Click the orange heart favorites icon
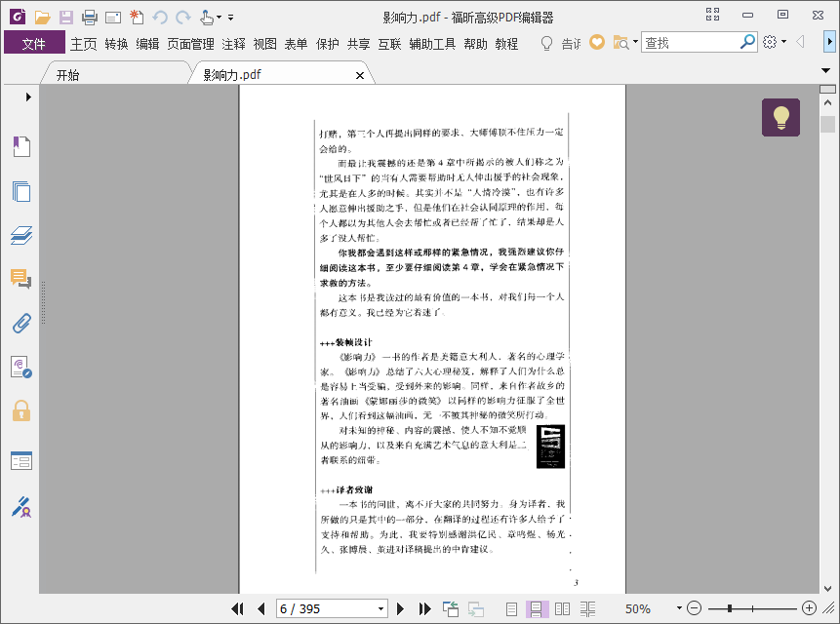The height and width of the screenshot is (624, 840). point(597,42)
